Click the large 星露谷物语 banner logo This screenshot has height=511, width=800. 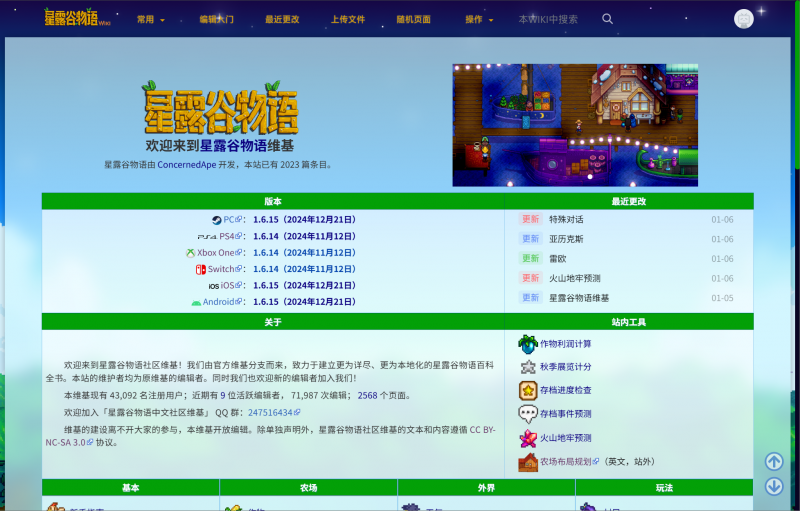[220, 108]
